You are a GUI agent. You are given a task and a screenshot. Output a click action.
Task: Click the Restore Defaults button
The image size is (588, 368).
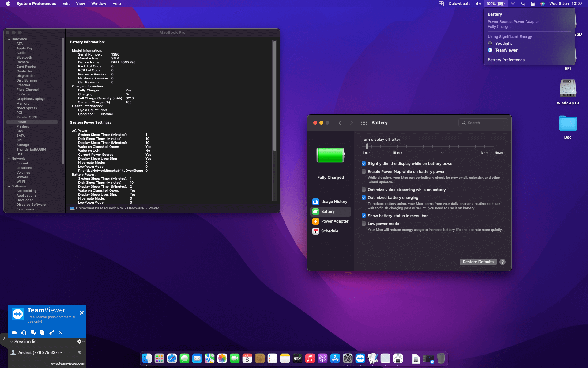478,262
